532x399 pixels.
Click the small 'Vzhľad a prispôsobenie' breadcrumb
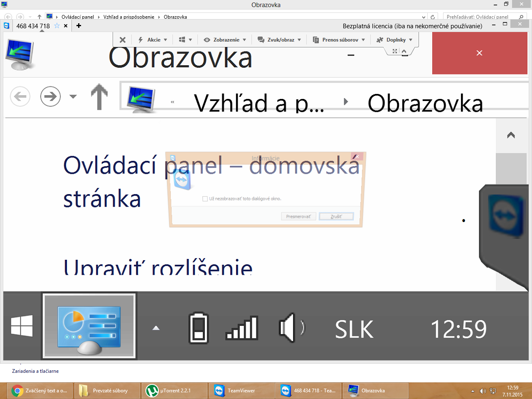tap(129, 17)
